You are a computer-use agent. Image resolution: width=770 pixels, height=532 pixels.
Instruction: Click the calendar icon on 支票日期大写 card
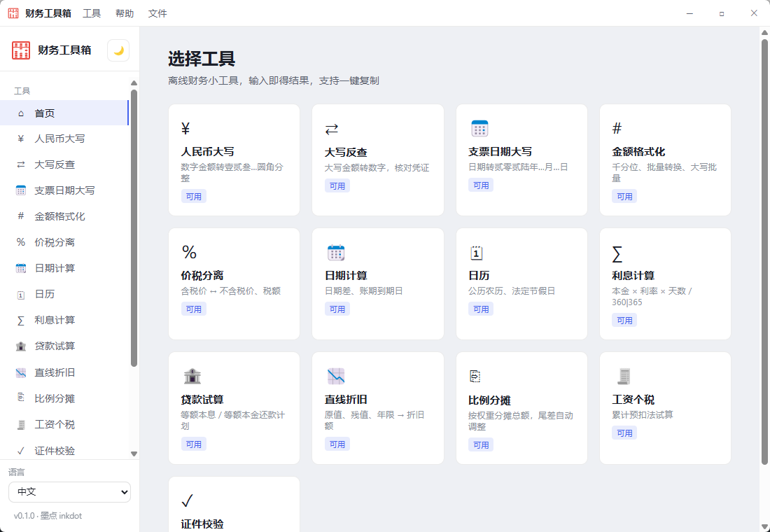coord(479,128)
